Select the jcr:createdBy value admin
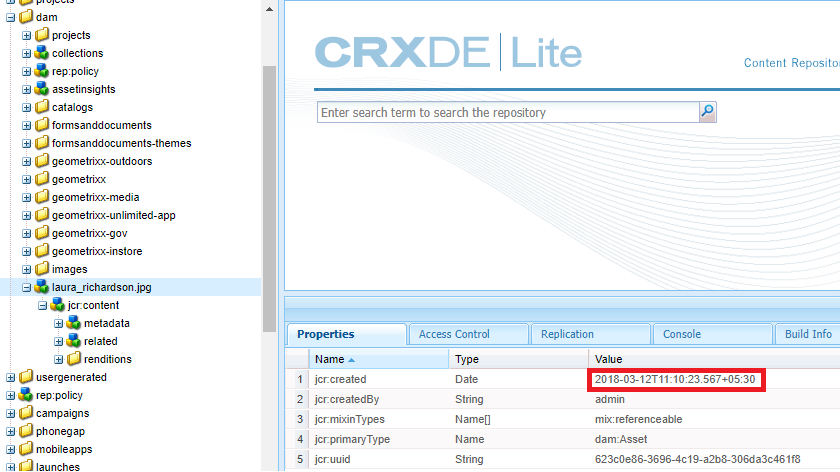 [x=610, y=399]
